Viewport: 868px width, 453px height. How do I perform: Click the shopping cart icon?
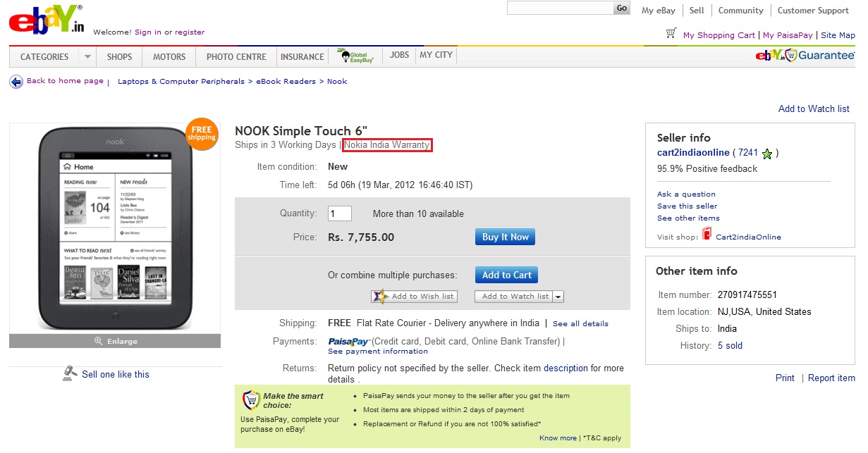pos(671,34)
